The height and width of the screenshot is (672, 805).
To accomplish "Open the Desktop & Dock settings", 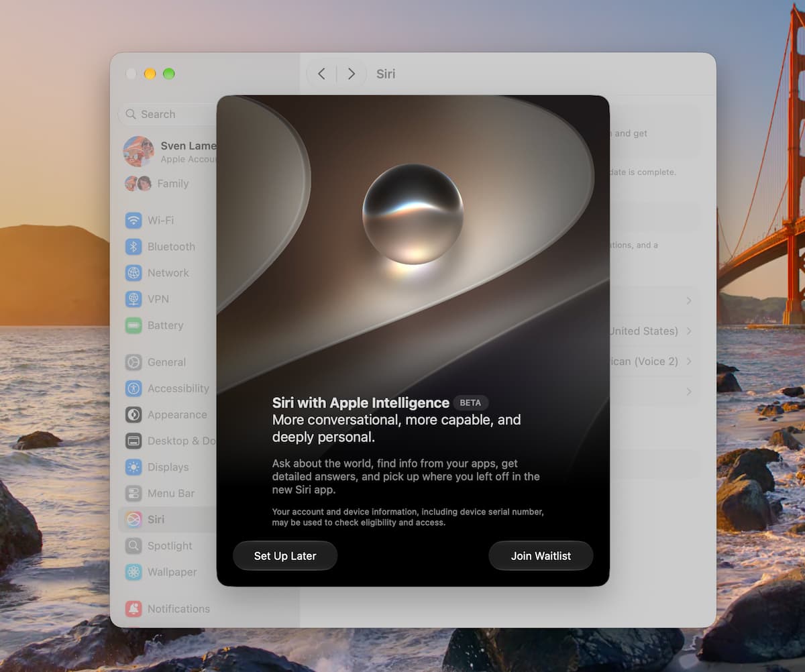I will (x=170, y=441).
